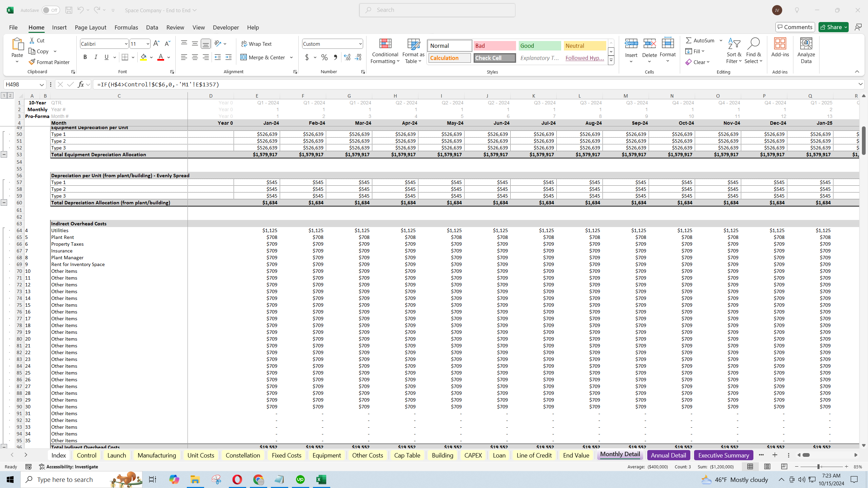Toggle the AutoSave switch
Viewport: 868px width, 488px height.
51,10
